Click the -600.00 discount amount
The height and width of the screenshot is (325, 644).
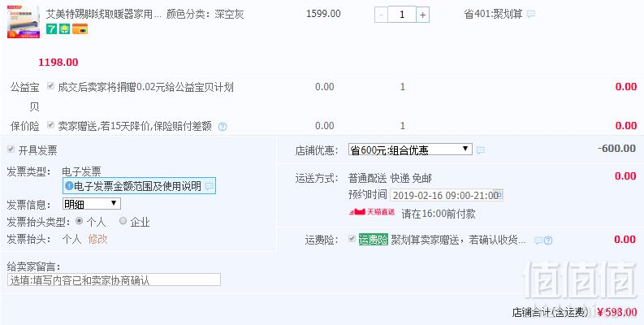pyautogui.click(x=616, y=149)
